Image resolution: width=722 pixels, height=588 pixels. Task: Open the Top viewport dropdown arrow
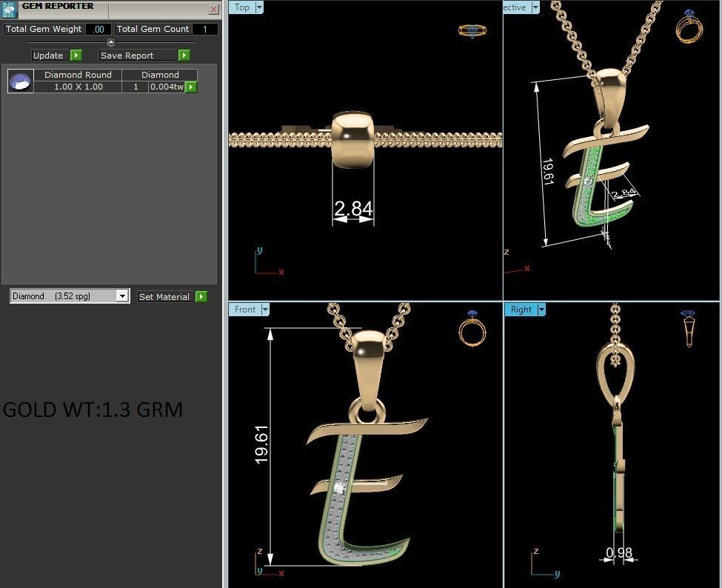click(x=259, y=7)
